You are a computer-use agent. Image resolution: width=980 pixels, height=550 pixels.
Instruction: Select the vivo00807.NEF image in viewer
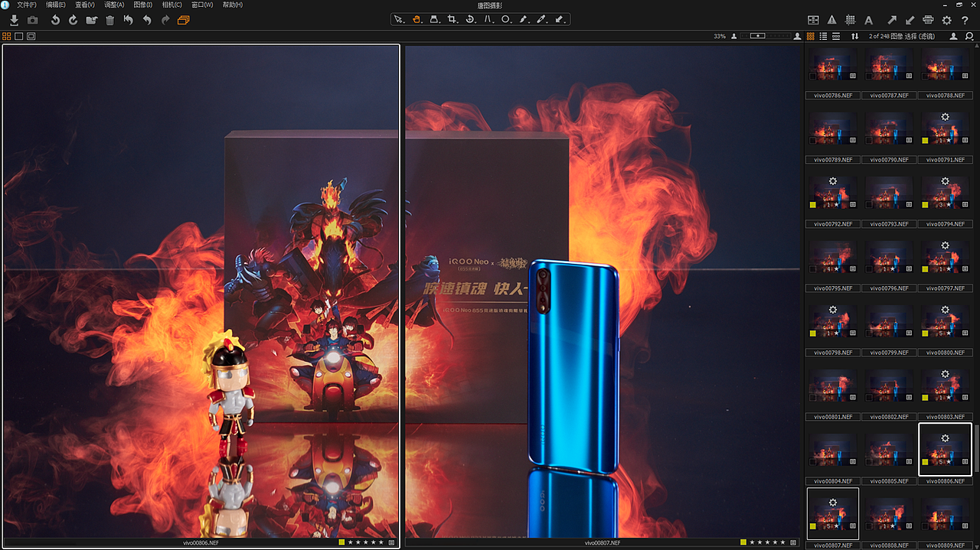tap(603, 291)
